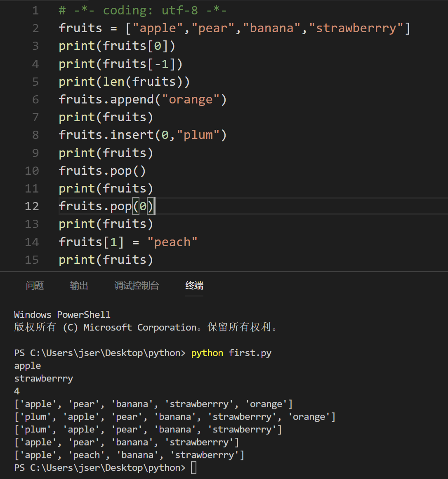
Task: Click the Windows PowerShell header text in terminal
Action: coord(62,315)
